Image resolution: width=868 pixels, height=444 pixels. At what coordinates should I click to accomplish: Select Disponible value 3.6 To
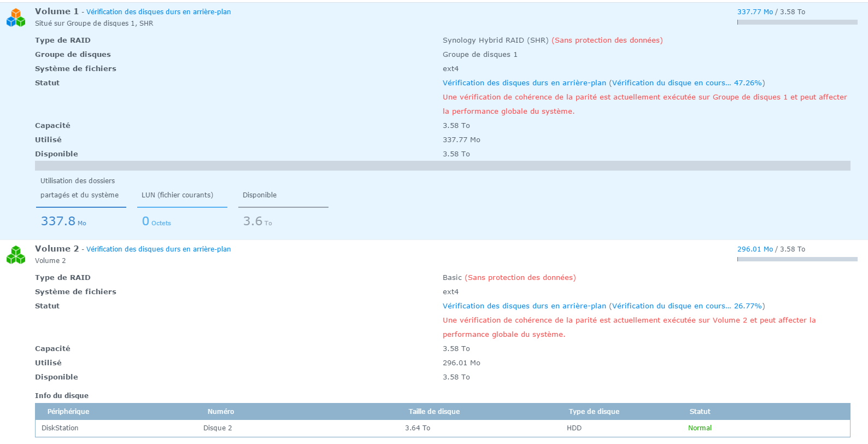pos(257,221)
